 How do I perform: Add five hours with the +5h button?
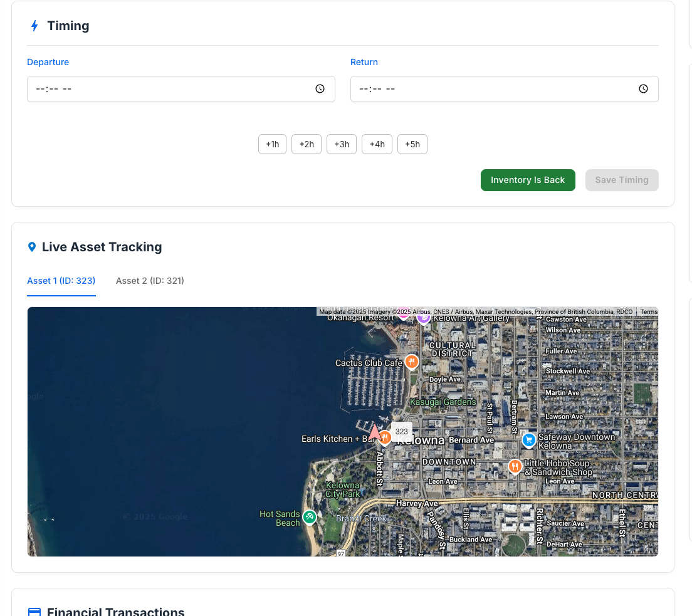click(412, 144)
